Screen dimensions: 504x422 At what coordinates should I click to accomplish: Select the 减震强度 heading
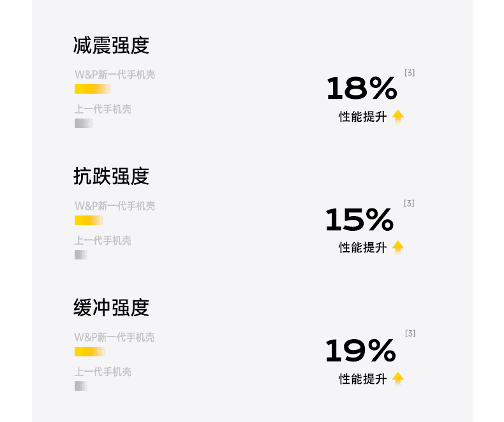coord(111,45)
